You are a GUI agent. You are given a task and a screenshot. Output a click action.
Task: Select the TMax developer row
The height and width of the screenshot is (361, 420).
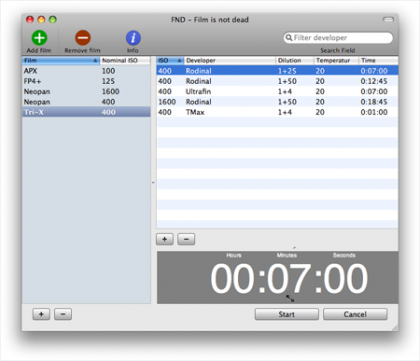tap(277, 112)
